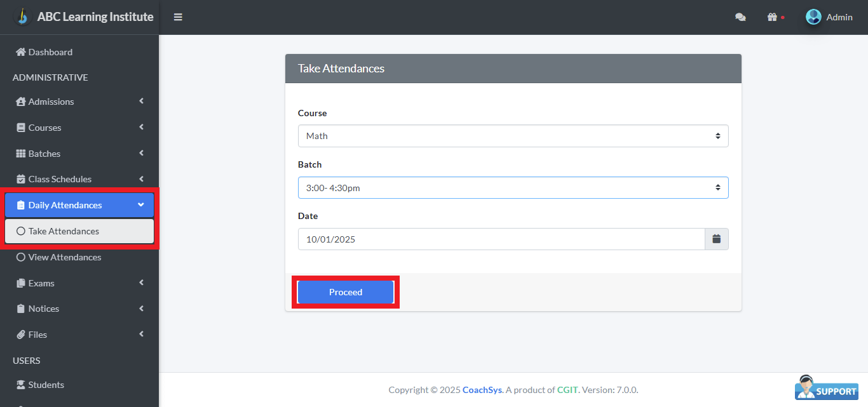Click the Notices icon in the sidebar
Viewport: 868px width, 407px height.
(x=21, y=309)
